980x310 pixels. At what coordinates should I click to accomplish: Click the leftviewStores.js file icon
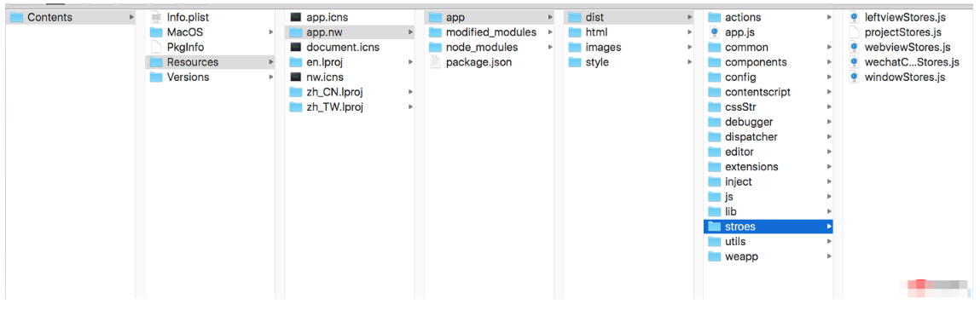click(x=855, y=18)
